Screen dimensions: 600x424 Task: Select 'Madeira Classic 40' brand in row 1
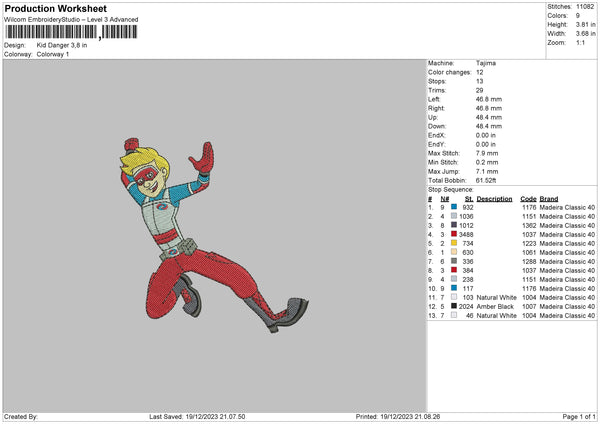567,207
